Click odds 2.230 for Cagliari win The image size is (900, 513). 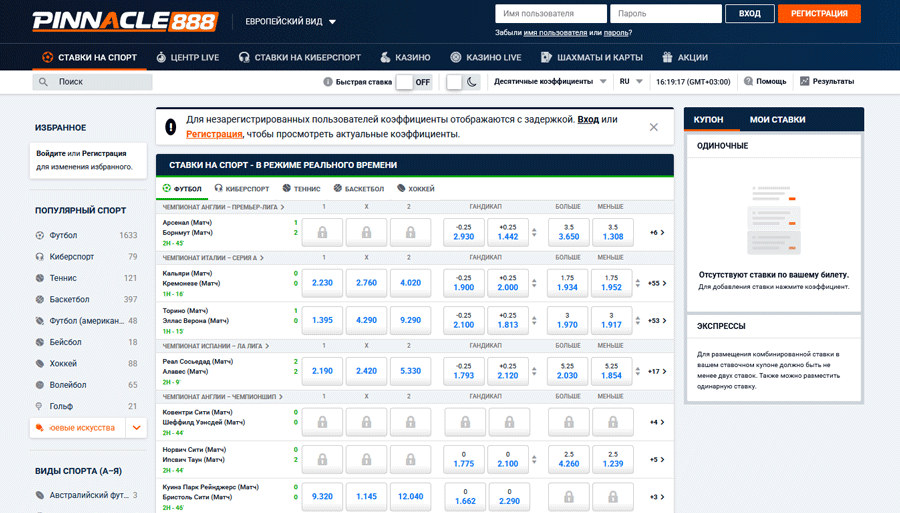[322, 283]
